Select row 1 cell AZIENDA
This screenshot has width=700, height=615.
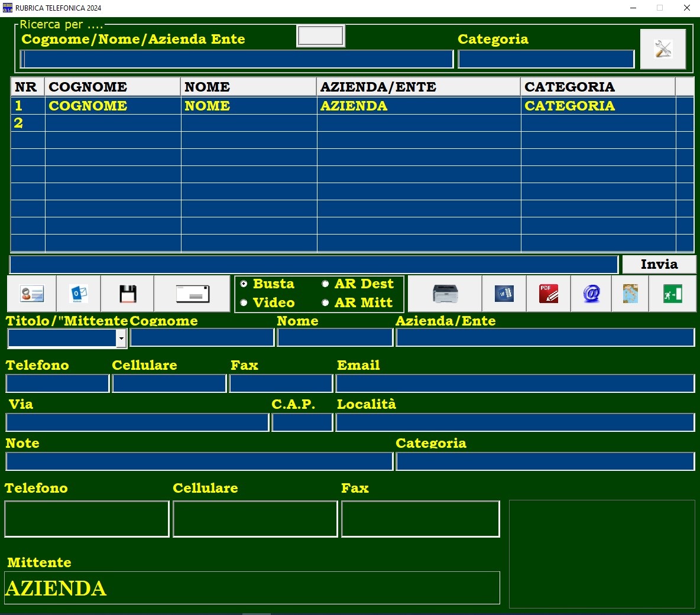(x=419, y=106)
